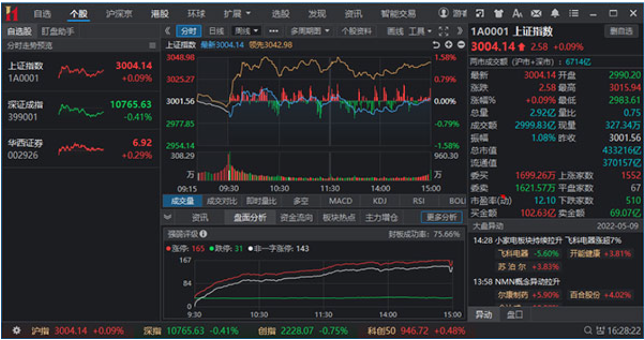This screenshot has height=340, width=644.
Task: Open the mail message icon near the top right
Action: point(536,14)
